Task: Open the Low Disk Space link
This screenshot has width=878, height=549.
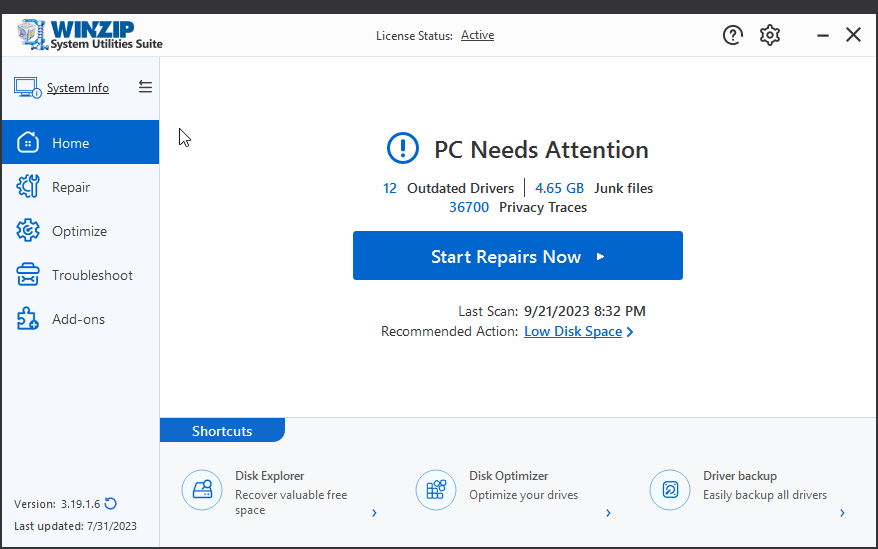Action: (x=573, y=331)
